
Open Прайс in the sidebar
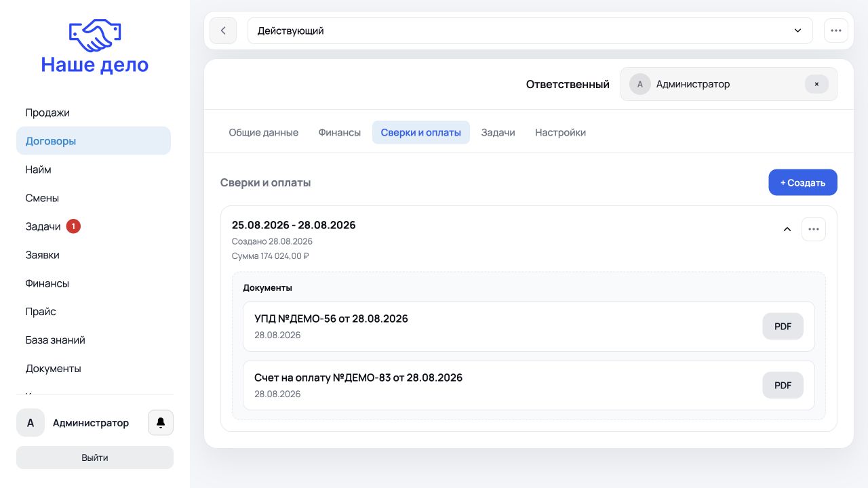click(94, 312)
